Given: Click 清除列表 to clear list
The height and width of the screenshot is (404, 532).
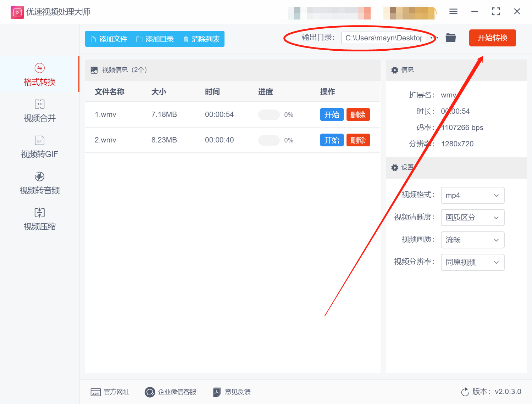Looking at the screenshot, I should 201,39.
